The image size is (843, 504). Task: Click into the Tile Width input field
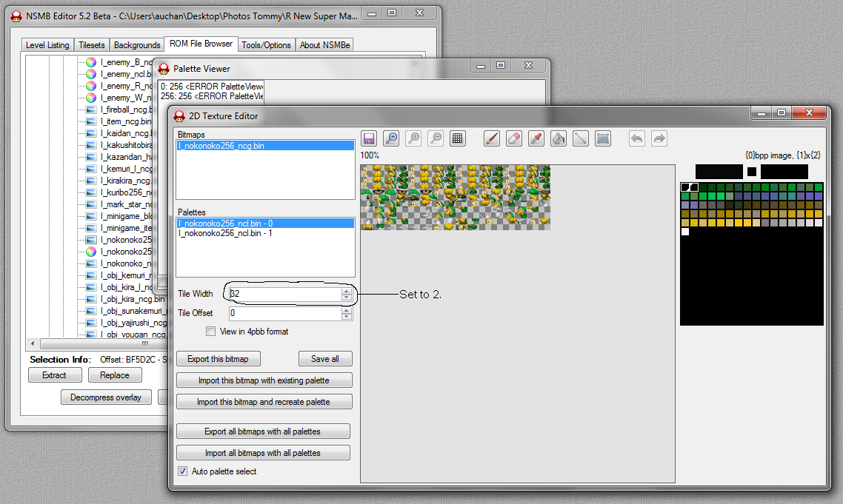click(284, 294)
